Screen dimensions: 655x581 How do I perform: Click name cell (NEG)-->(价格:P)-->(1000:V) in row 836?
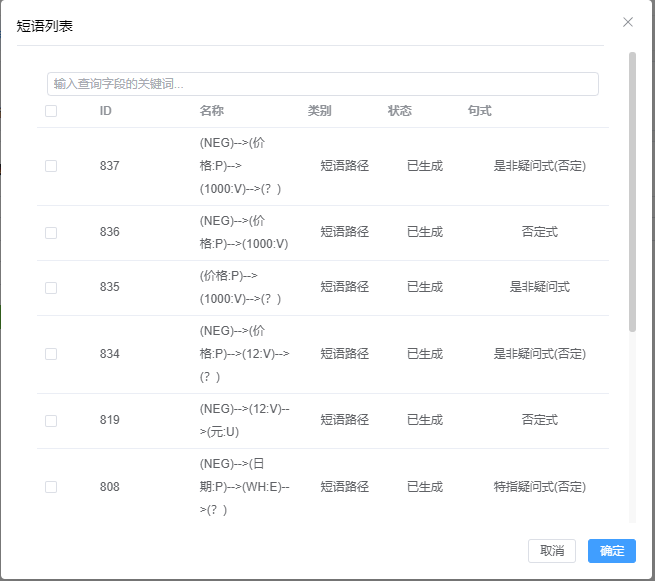(244, 232)
